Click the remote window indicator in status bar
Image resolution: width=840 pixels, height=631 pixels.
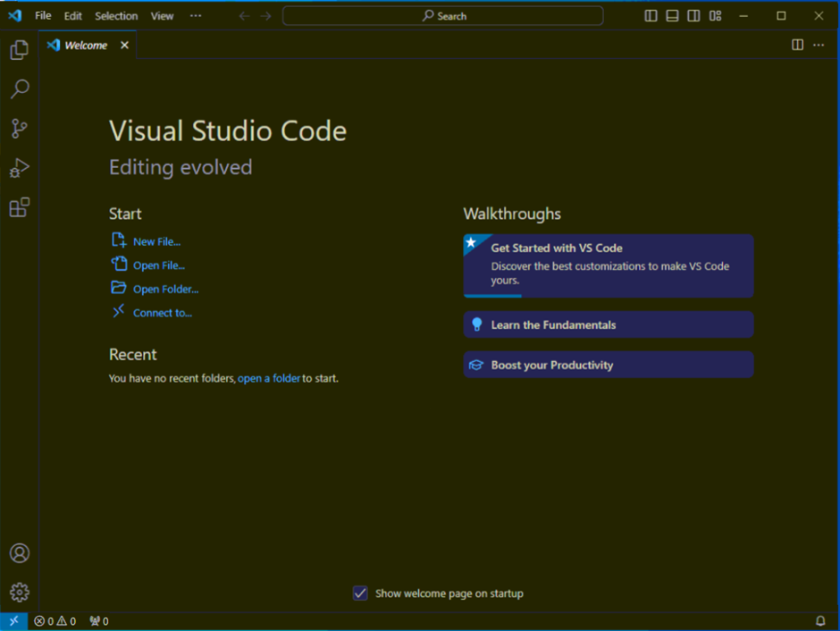click(14, 621)
